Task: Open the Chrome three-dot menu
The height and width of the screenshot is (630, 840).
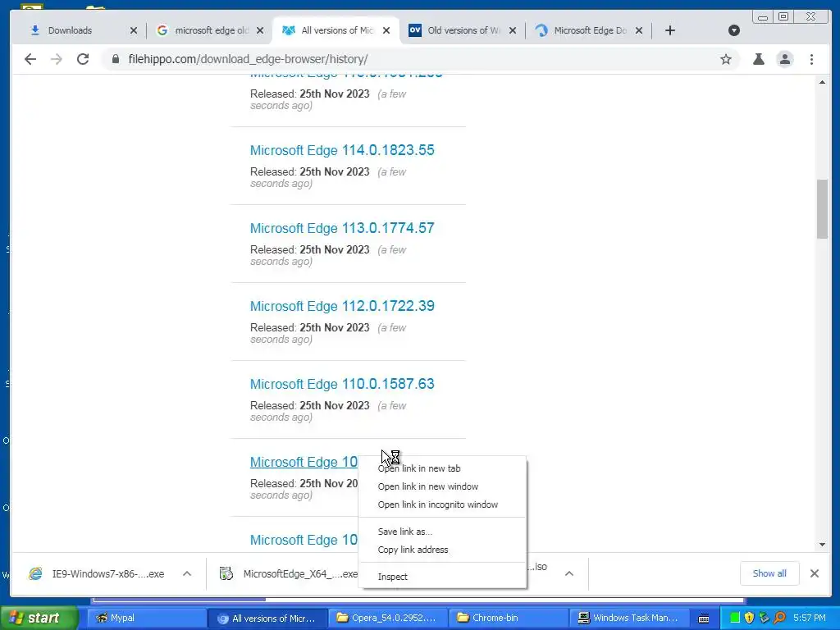Action: tap(811, 59)
